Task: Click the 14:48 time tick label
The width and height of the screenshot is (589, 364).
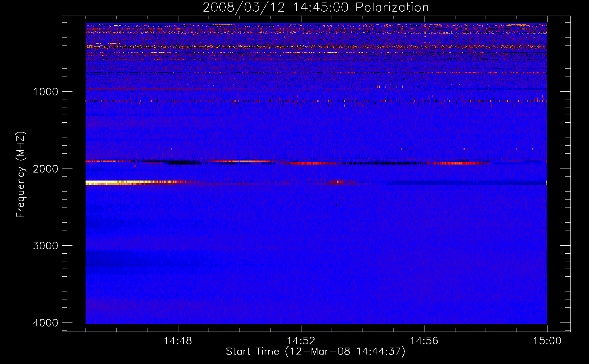Action: pyautogui.click(x=178, y=341)
